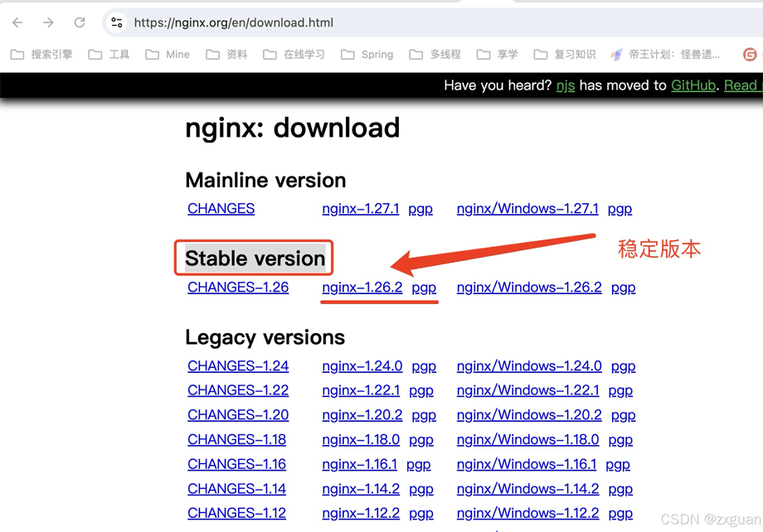This screenshot has height=532, width=763.
Task: Open the 搜索引擎 bookmark folder
Action: coord(42,55)
